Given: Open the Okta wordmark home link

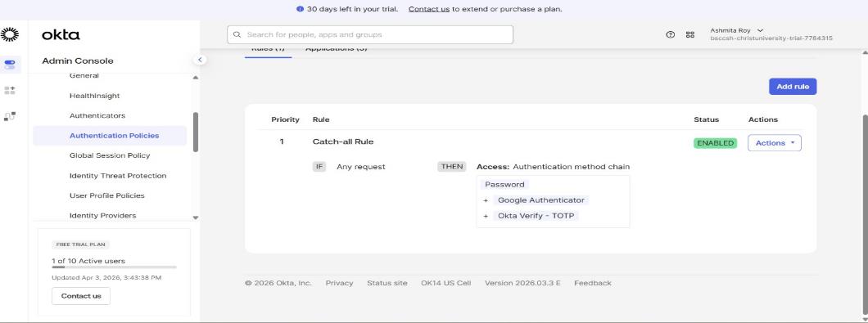Looking at the screenshot, I should 61,35.
